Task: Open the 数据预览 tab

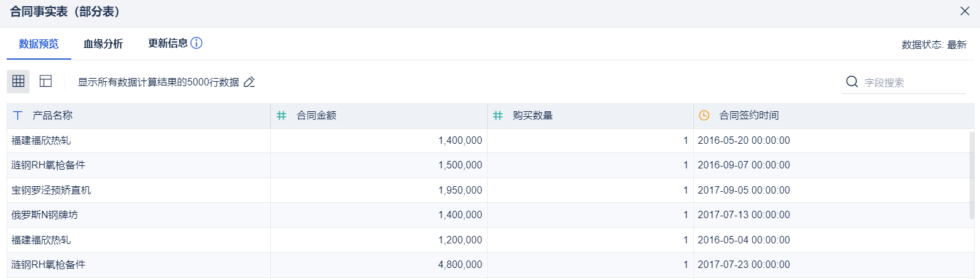Action: coord(39,44)
